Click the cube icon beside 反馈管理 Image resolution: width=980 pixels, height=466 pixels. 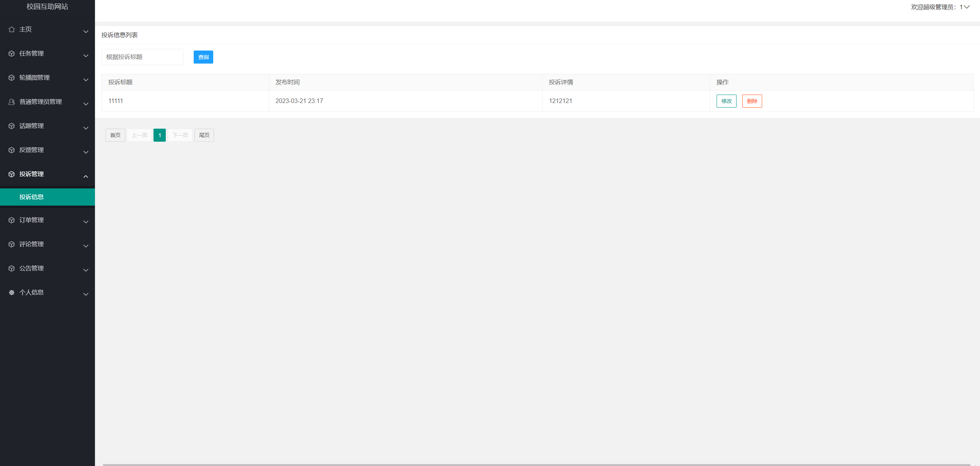11,150
